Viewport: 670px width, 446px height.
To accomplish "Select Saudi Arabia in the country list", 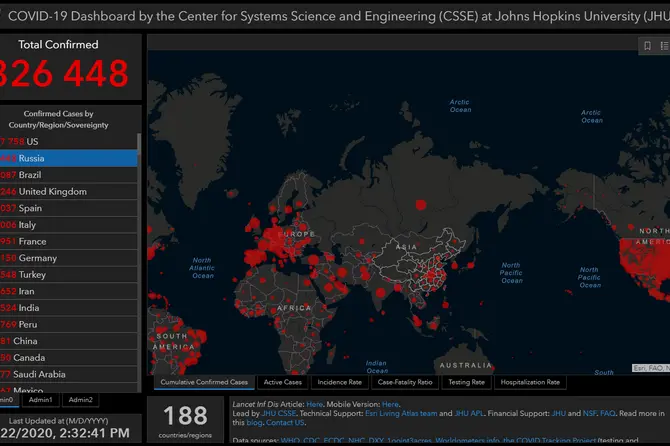I will pos(68,375).
